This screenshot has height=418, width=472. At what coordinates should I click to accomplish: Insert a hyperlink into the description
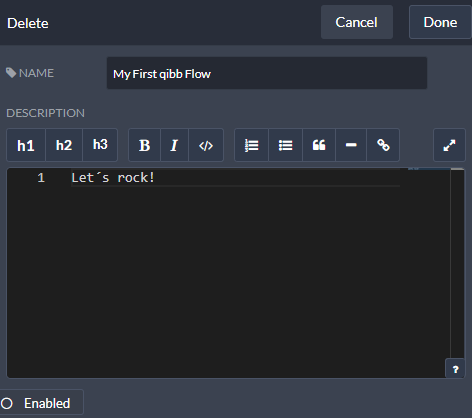383,145
